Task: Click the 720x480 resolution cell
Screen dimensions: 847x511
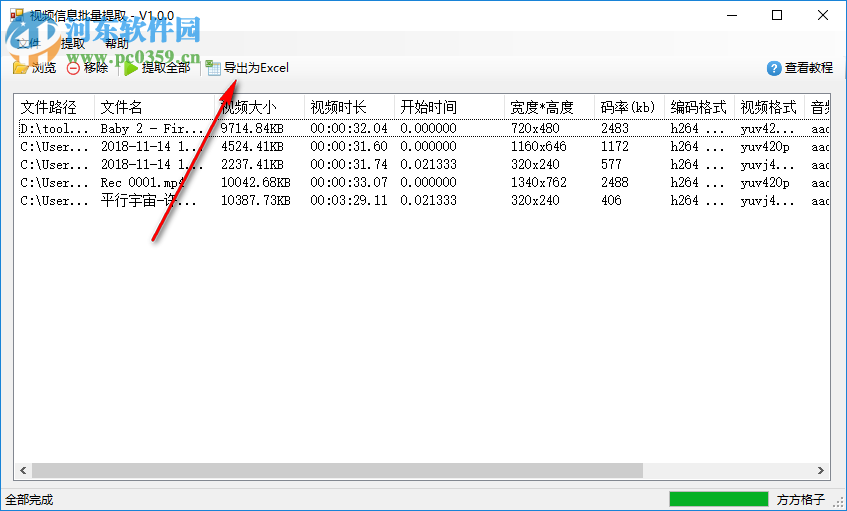Action: 535,129
